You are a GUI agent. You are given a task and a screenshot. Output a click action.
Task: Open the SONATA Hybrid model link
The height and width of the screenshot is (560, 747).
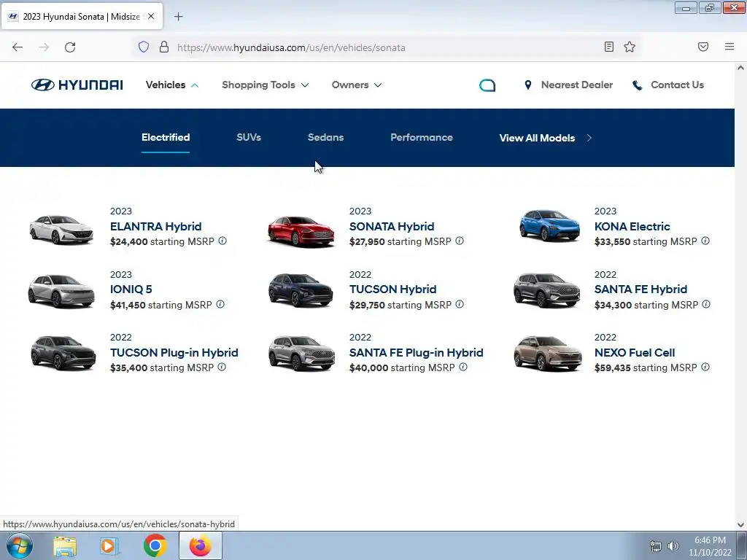point(392,227)
